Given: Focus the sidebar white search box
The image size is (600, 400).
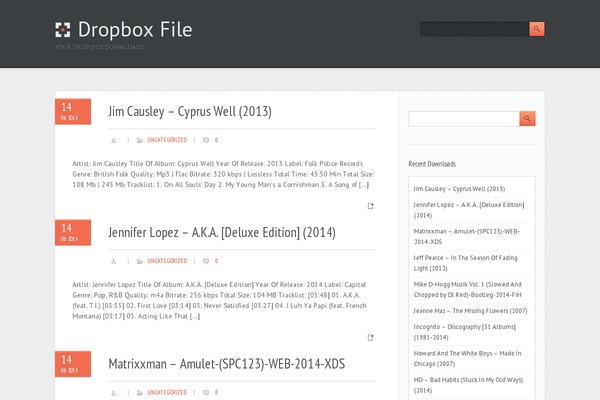Looking at the screenshot, I should [464, 119].
